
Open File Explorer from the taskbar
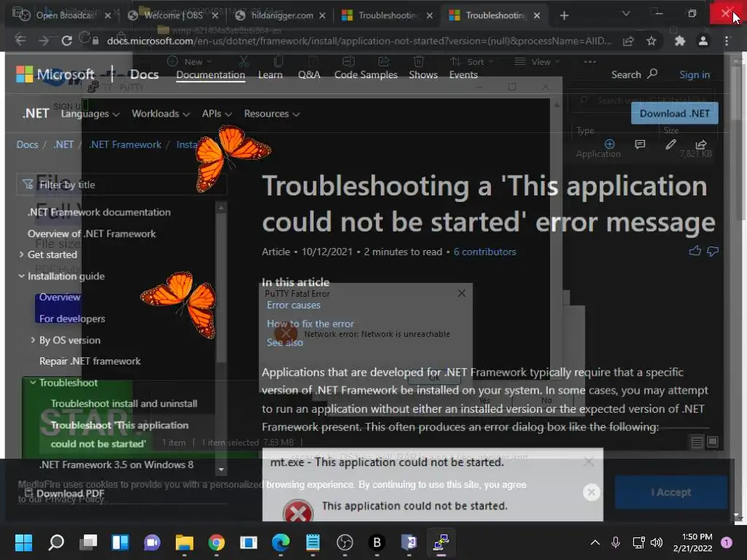(x=185, y=542)
